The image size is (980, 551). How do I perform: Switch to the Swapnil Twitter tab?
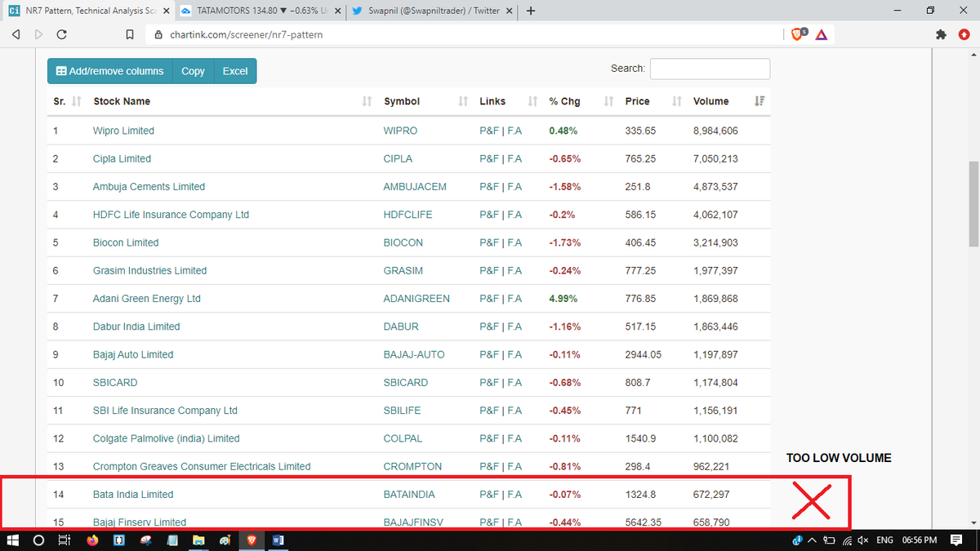(x=425, y=11)
